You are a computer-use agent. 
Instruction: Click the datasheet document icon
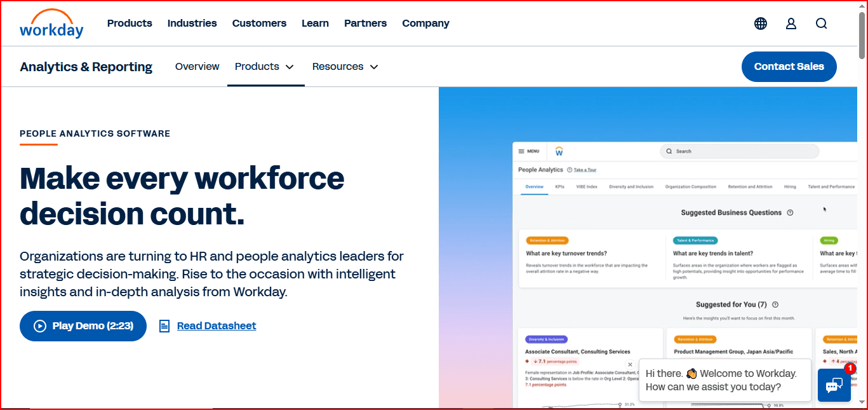[164, 326]
